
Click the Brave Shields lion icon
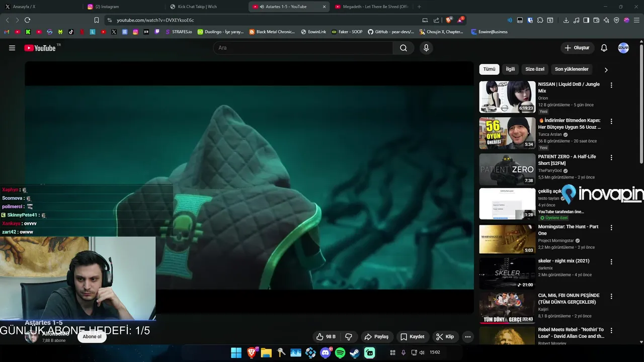[x=449, y=20]
